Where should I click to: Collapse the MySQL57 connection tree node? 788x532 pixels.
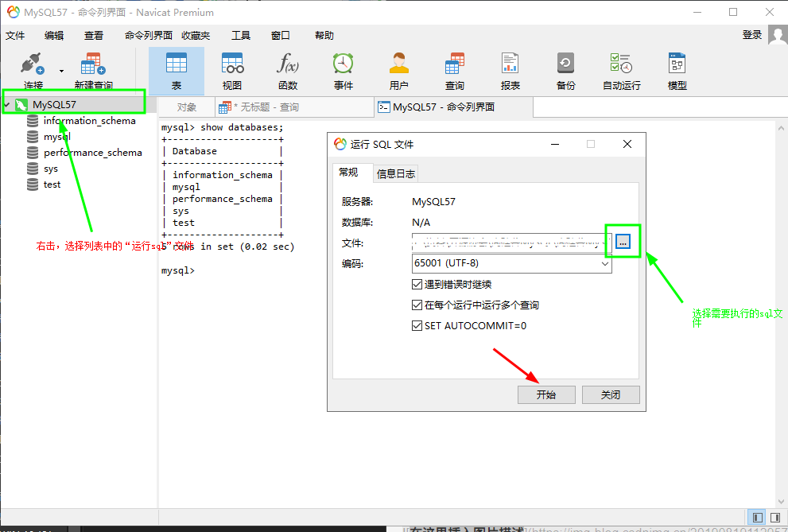(x=7, y=104)
